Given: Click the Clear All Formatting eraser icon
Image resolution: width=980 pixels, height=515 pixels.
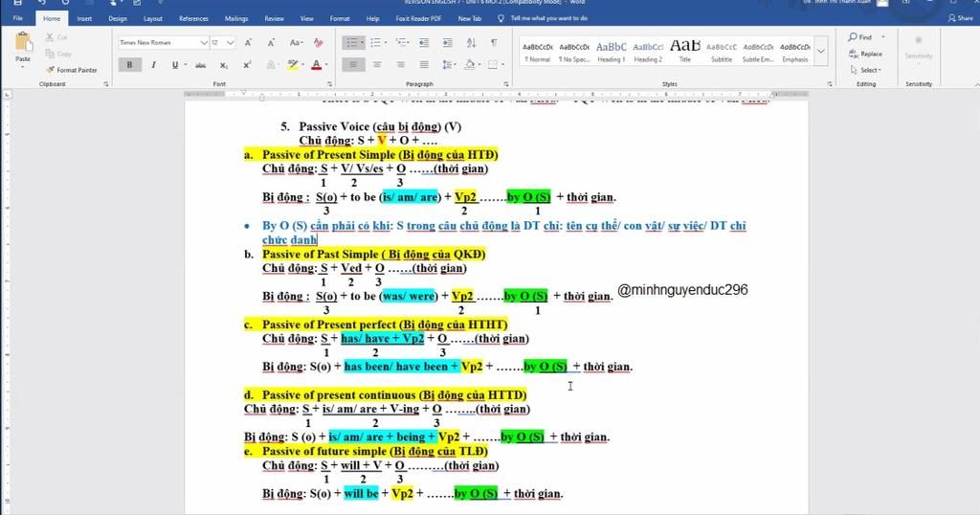Looking at the screenshot, I should pyautogui.click(x=318, y=42).
